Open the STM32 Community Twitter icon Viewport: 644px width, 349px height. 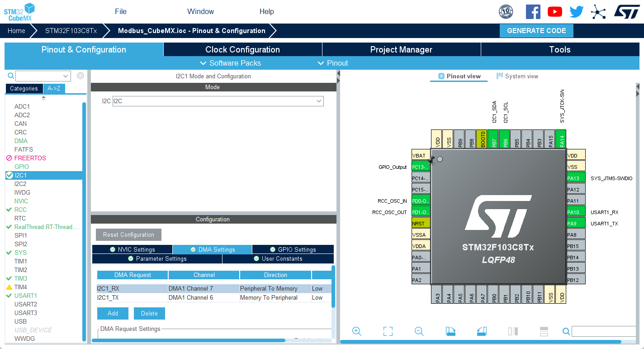tap(576, 11)
